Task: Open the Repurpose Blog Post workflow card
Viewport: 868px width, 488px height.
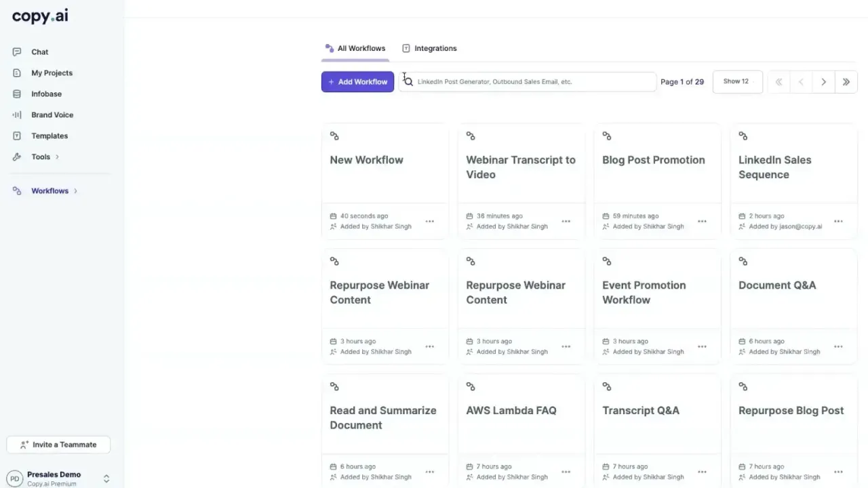Action: [793, 430]
